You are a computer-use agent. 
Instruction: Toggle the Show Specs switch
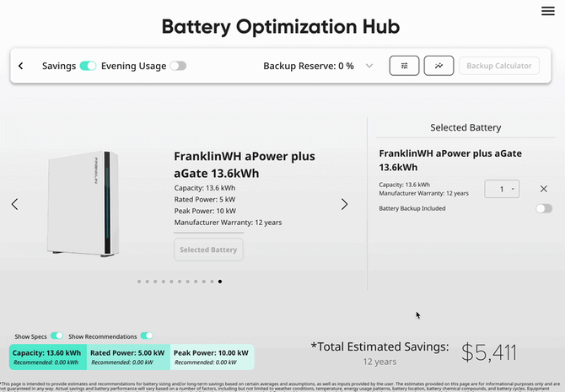tap(56, 336)
